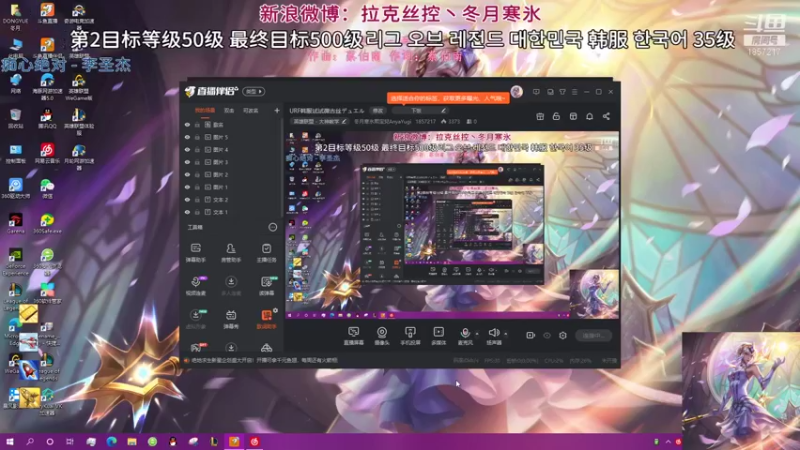Click the layer list scrollbar
The image size is (800, 450).
281,168
